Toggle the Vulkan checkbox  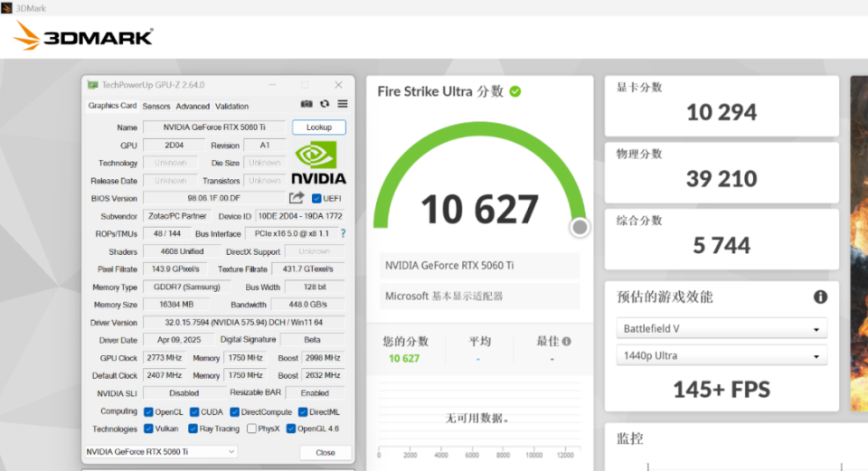[148, 429]
